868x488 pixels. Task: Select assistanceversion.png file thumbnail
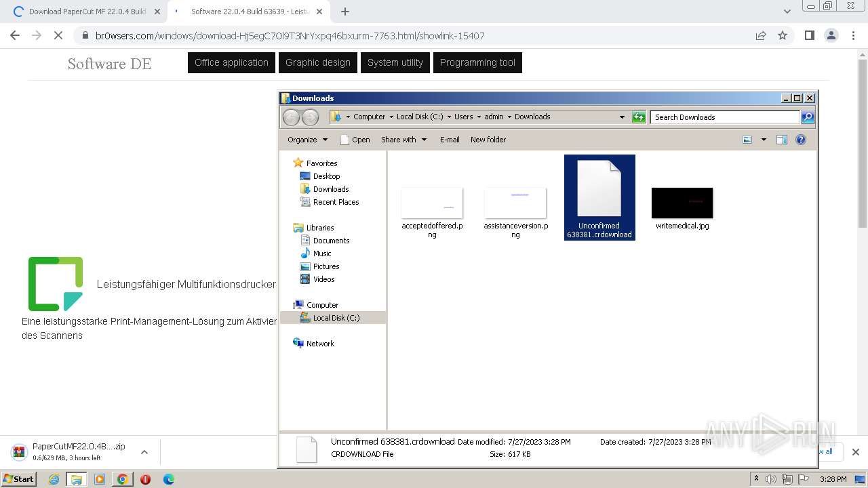(x=515, y=203)
